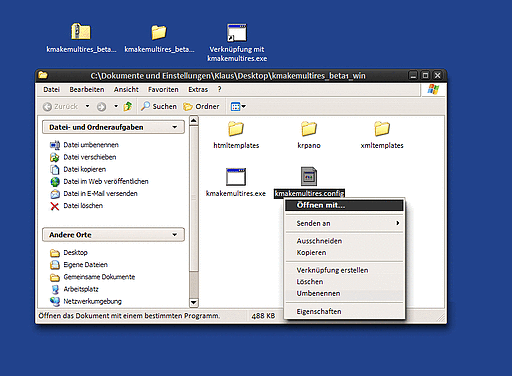Image resolution: width=512 pixels, height=376 pixels.
Task: Click the Zurück back arrow button
Action: 60,106
